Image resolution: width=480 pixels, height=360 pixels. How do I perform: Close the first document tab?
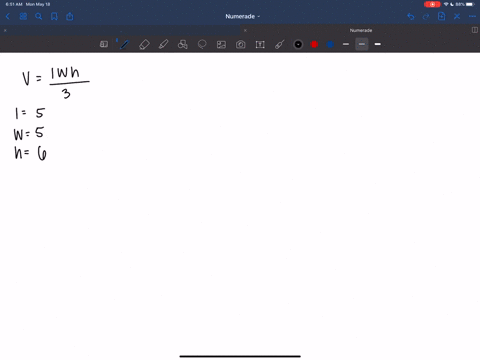5,30
